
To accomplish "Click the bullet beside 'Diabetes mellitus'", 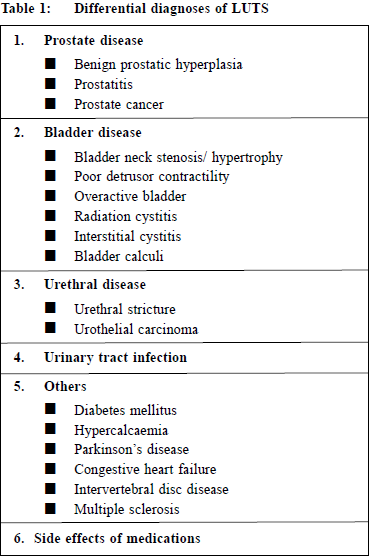I will [50, 409].
